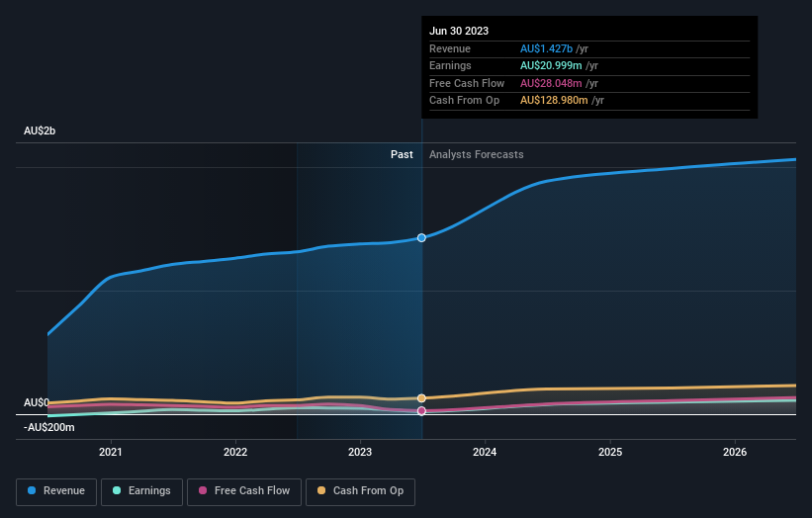This screenshot has width=812, height=518.
Task: Click the AU$1.427b revenue value
Action: click(546, 48)
